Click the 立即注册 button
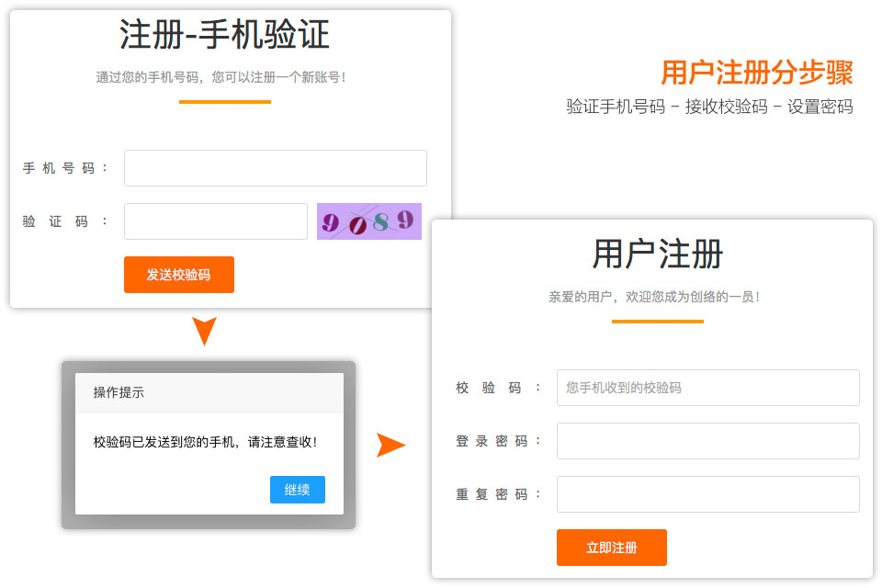The height and width of the screenshot is (588, 882). pos(611,548)
